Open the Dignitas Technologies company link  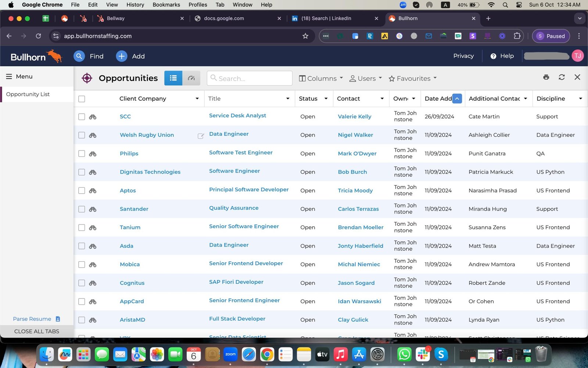[150, 172]
